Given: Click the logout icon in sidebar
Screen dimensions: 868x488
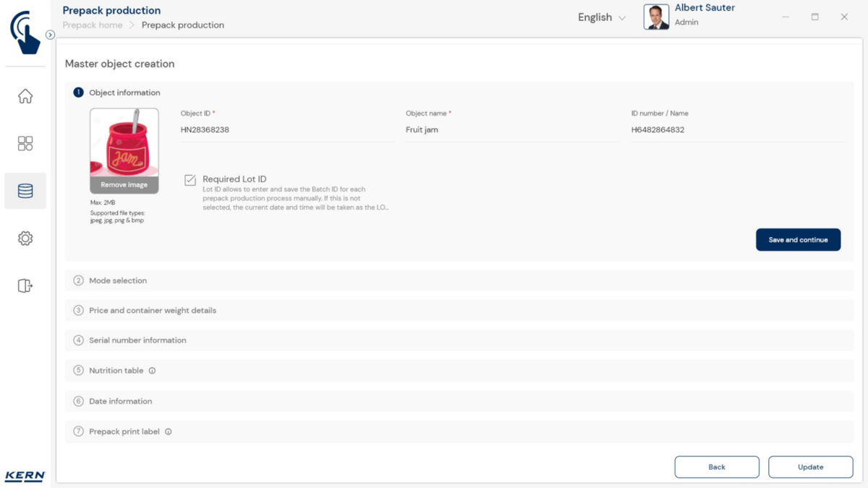Looking at the screenshot, I should pyautogui.click(x=25, y=286).
